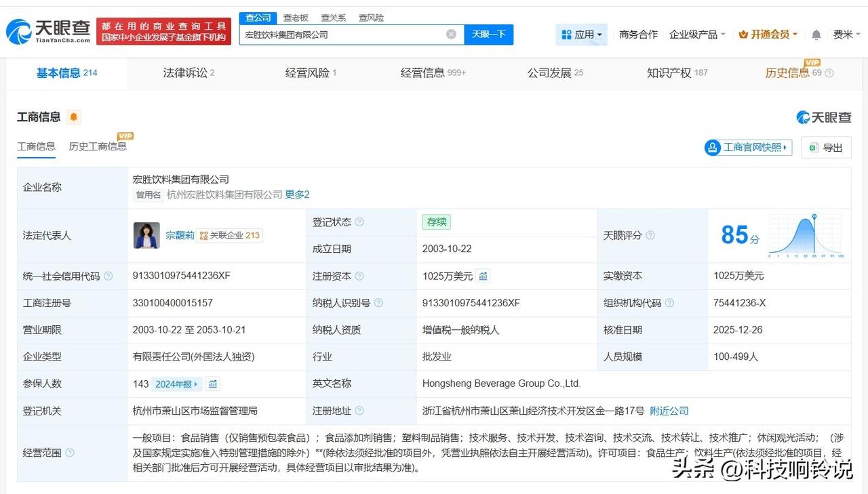This screenshot has width=868, height=494.
Task: Select the 历史工商信息 sub-tab
Action: 98,146
